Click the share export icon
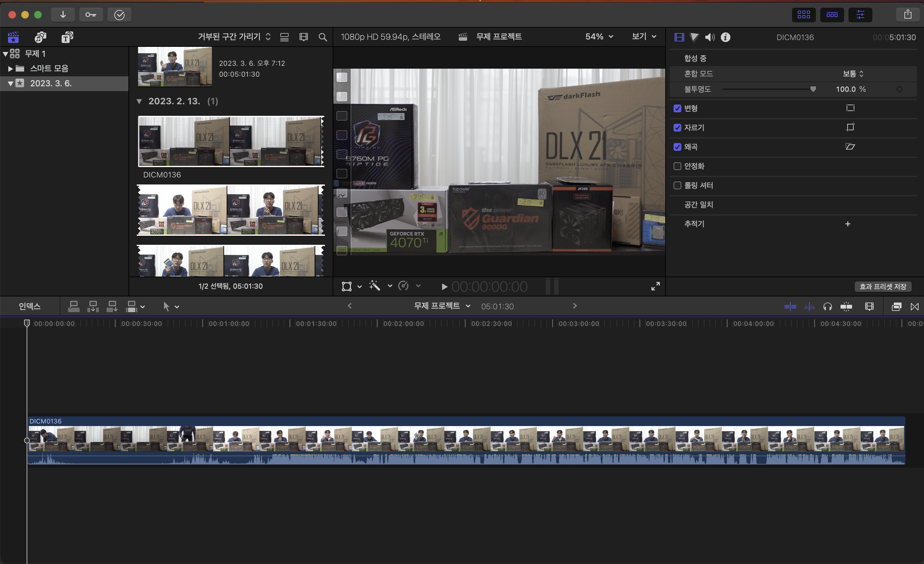924x564 pixels. tap(908, 15)
